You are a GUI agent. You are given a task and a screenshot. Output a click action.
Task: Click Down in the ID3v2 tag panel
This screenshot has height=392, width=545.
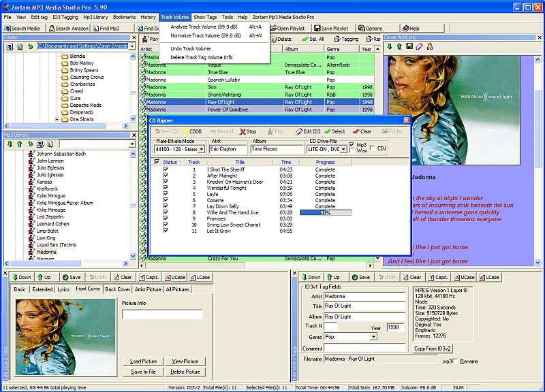point(22,277)
